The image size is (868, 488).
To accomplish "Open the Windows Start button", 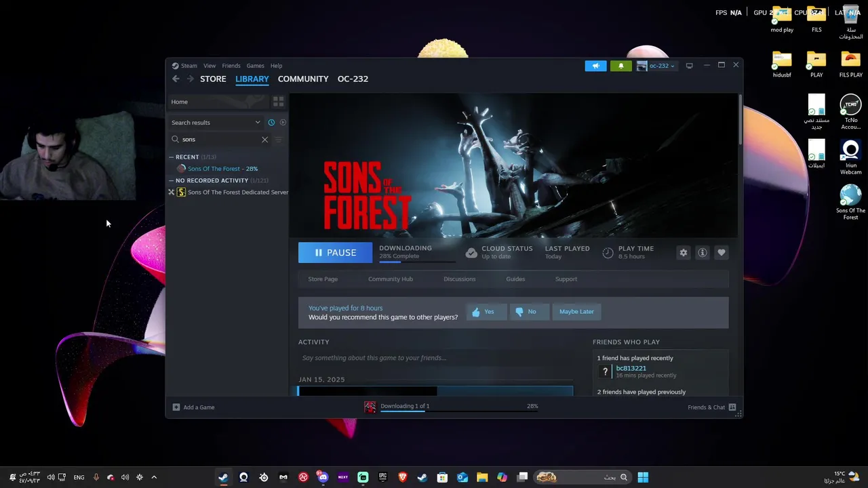I will [643, 477].
